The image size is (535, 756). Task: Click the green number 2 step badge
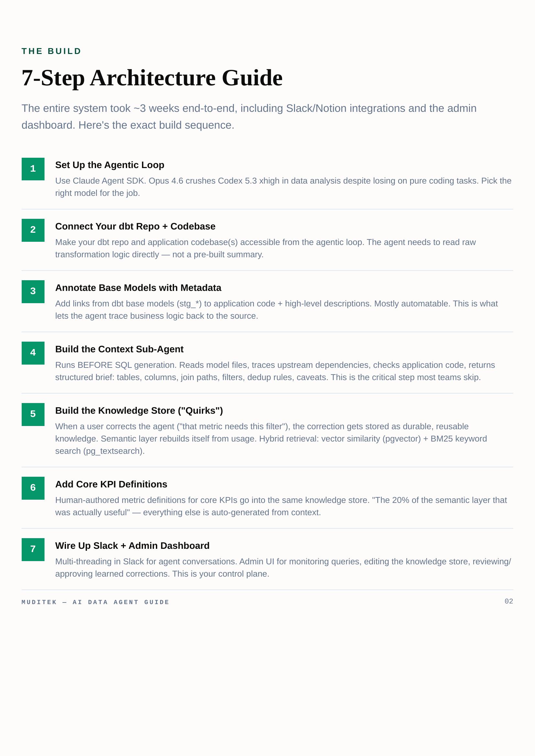(x=33, y=230)
